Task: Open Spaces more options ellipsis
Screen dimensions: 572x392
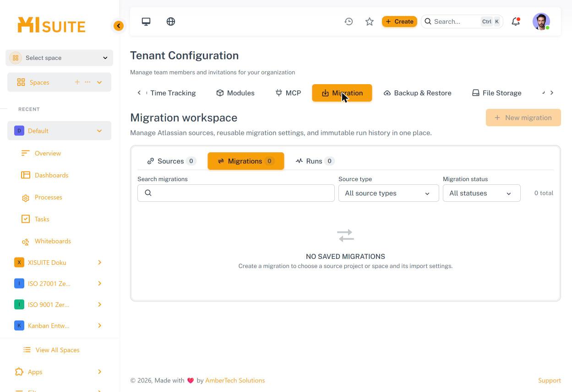Action: point(87,82)
